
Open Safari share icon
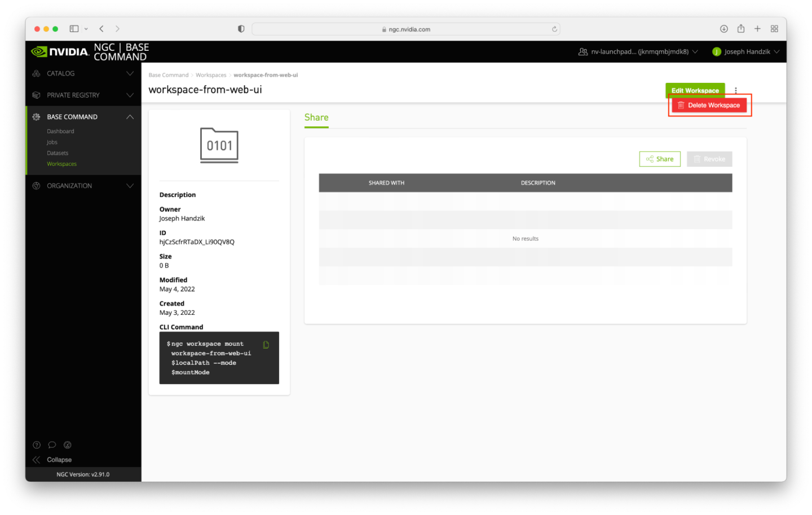tap(741, 29)
